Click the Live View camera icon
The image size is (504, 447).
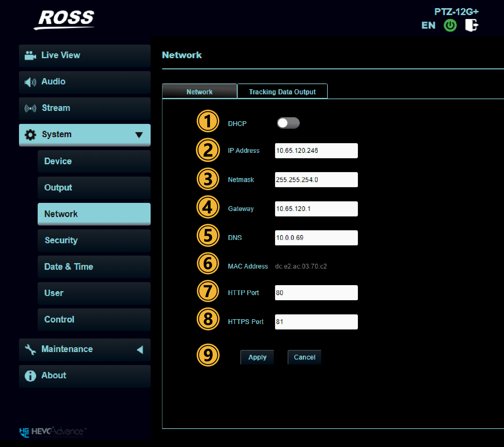coord(30,55)
